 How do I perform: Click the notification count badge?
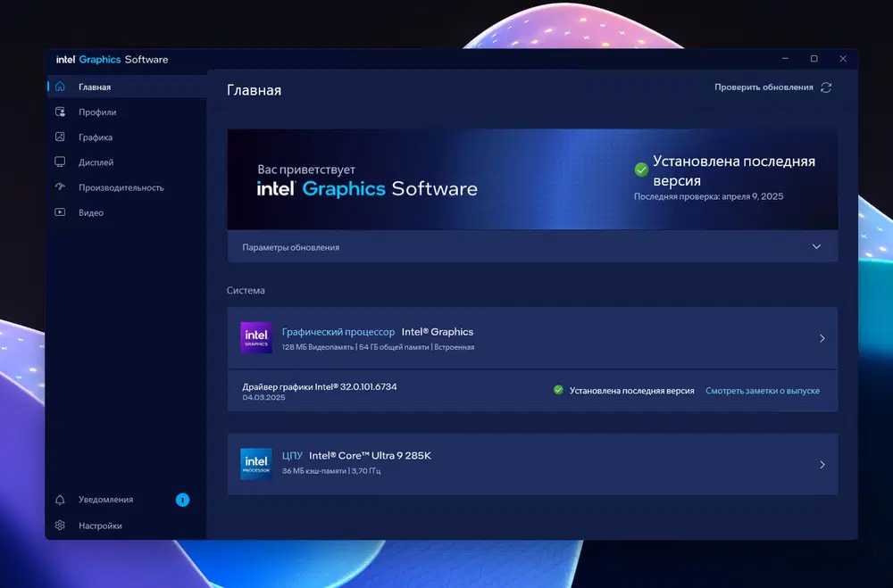pyautogui.click(x=182, y=500)
